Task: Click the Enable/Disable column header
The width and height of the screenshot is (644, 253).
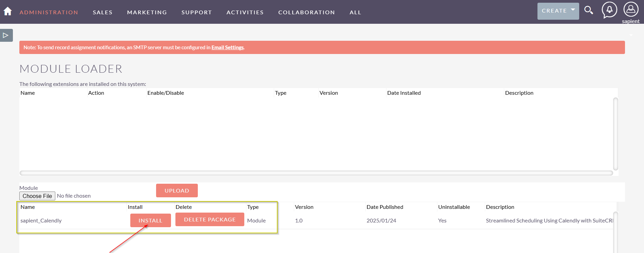Action: click(166, 93)
